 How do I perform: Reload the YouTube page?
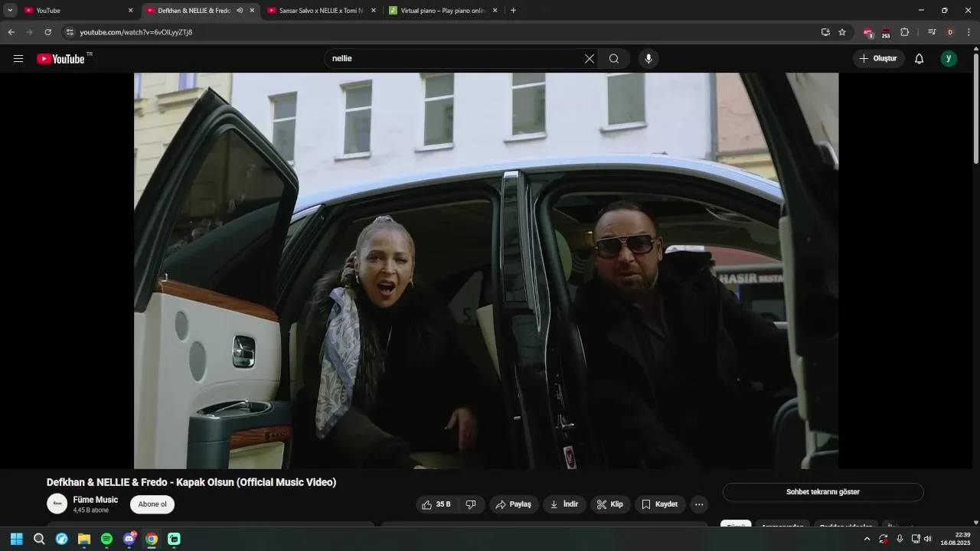(47, 32)
